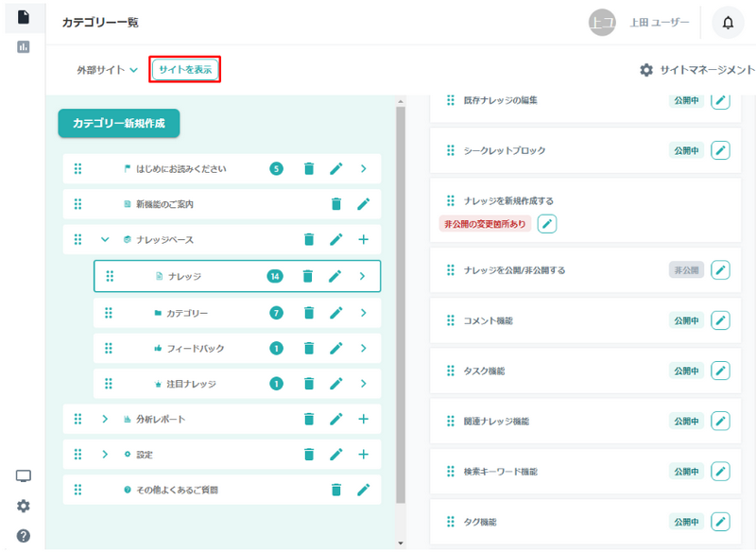Image resolution: width=756 pixels, height=552 pixels.
Task: Select the その他よくあるご質問 row
Action: [222, 490]
